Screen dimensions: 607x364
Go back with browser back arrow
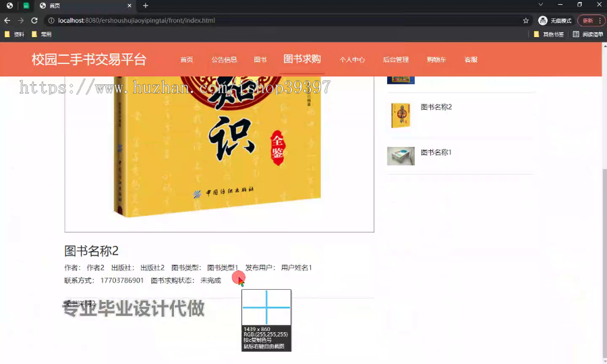[7, 20]
